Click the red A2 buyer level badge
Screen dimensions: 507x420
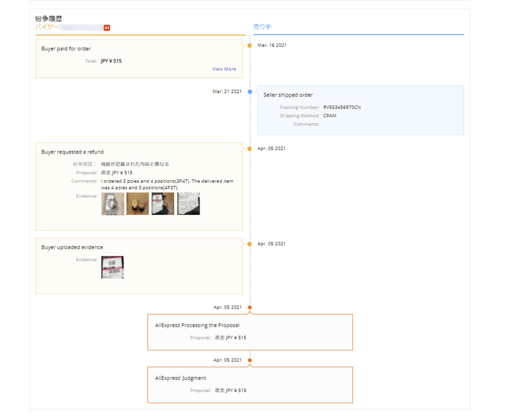(x=106, y=28)
